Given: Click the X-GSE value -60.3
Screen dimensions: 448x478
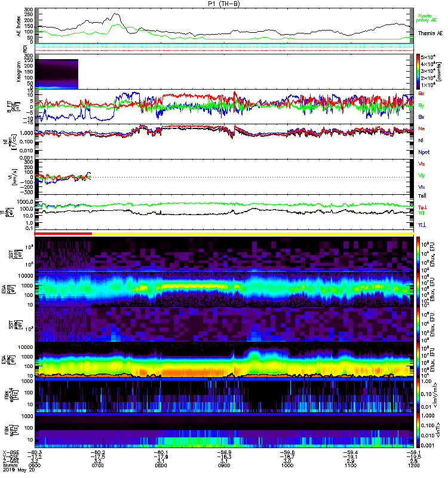Looking at the screenshot, I should pos(35,453).
